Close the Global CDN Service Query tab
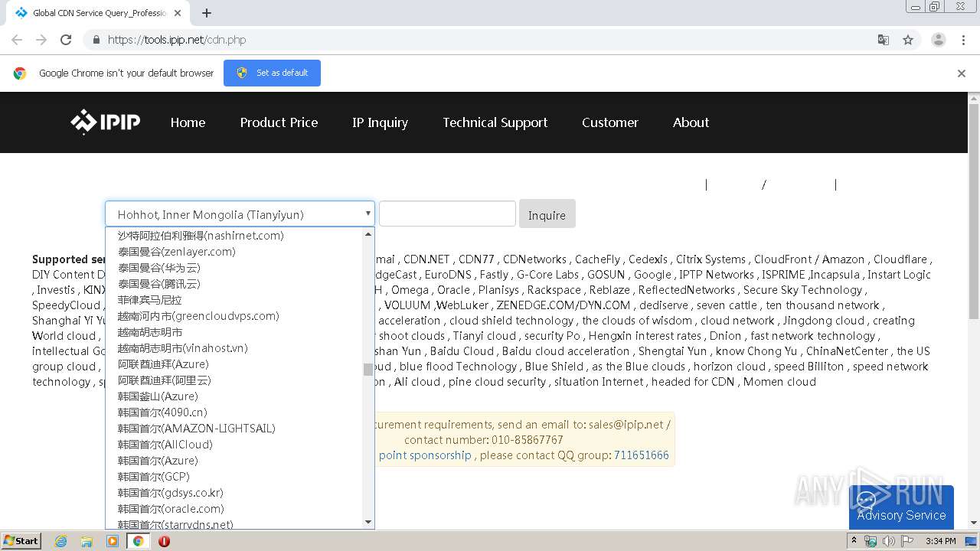The width and height of the screenshot is (980, 551). pos(178,13)
